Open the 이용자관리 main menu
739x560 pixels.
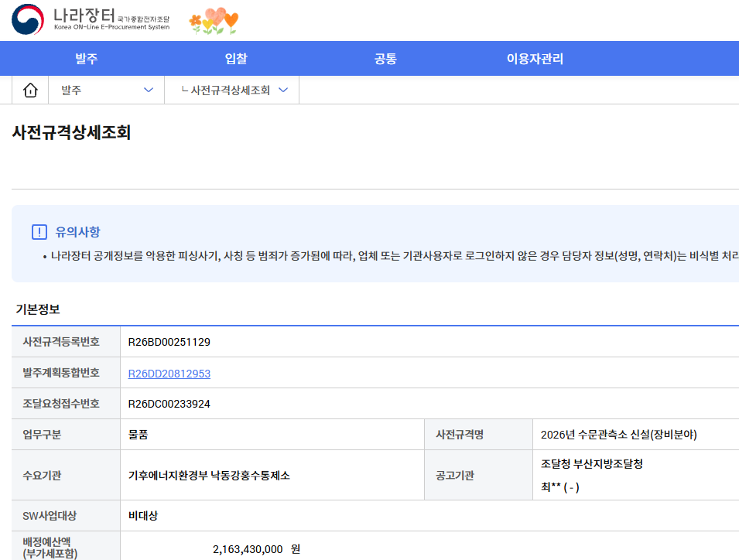click(535, 59)
